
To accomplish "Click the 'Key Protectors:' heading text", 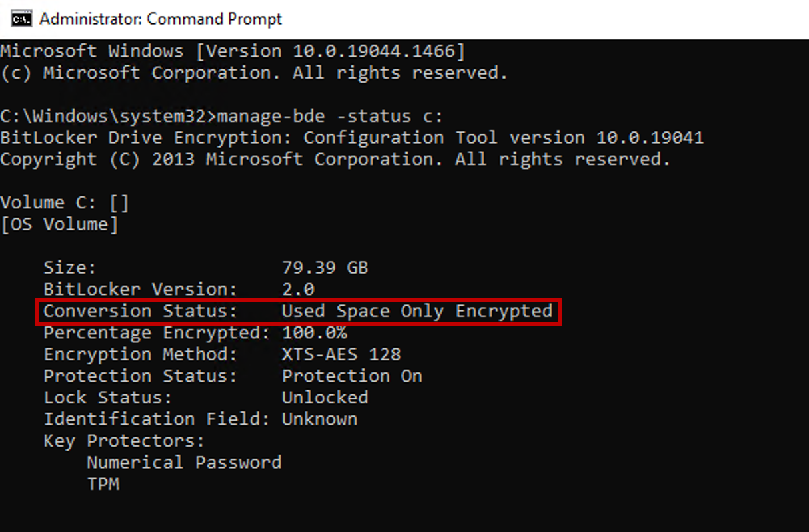I will [x=124, y=440].
